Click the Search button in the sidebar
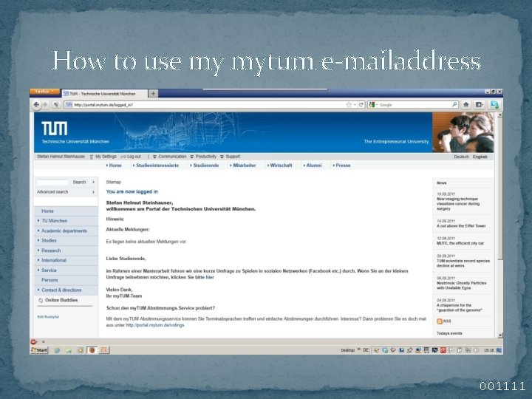This screenshot has width=532, height=399. pyautogui.click(x=79, y=183)
